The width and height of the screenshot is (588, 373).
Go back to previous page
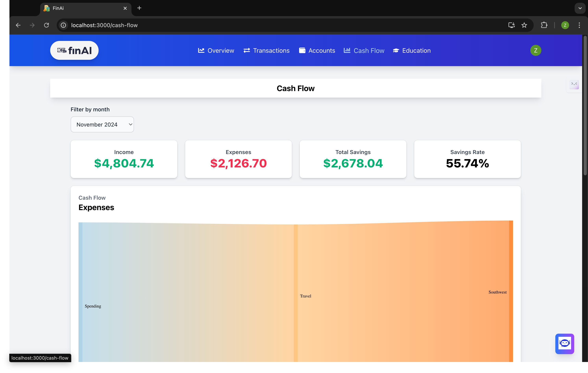[x=18, y=25]
